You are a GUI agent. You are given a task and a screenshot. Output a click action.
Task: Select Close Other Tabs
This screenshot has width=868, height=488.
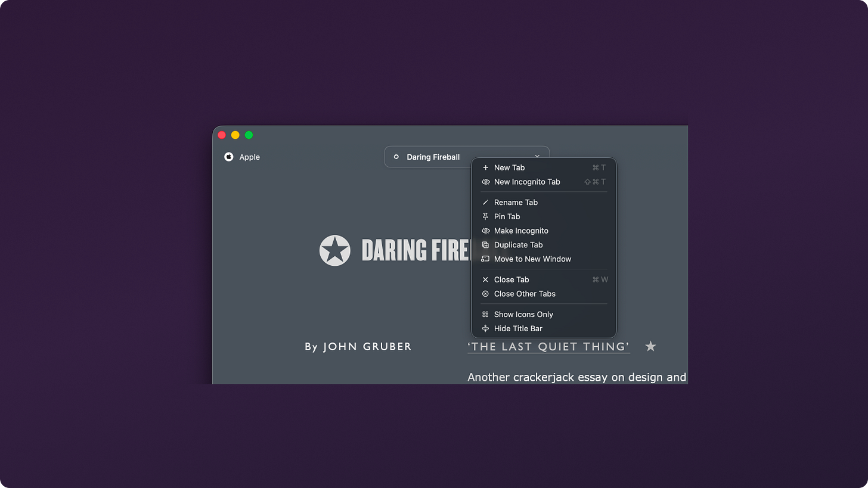[x=544, y=294]
